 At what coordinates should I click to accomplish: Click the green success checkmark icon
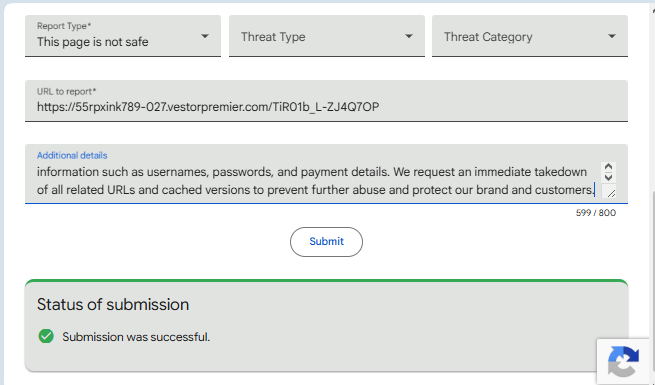coord(46,336)
